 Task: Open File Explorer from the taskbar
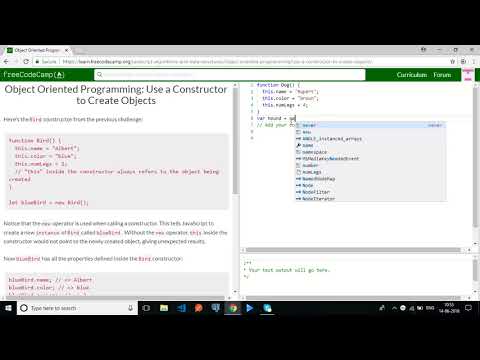(x=164, y=308)
